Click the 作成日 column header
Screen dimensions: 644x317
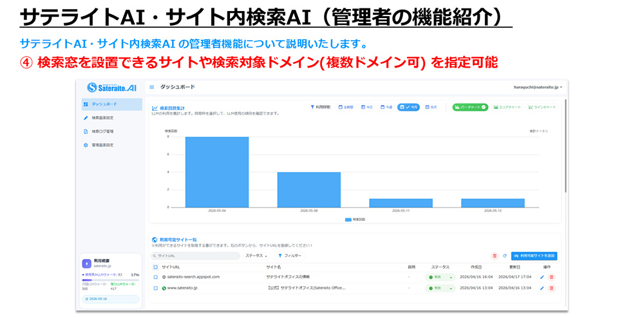[x=477, y=267]
